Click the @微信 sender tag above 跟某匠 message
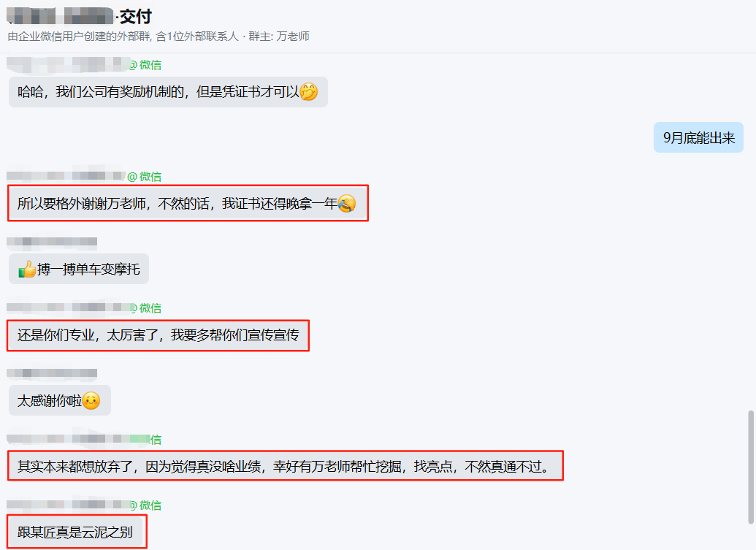Screen dimensions: 756x550 pyautogui.click(x=145, y=505)
